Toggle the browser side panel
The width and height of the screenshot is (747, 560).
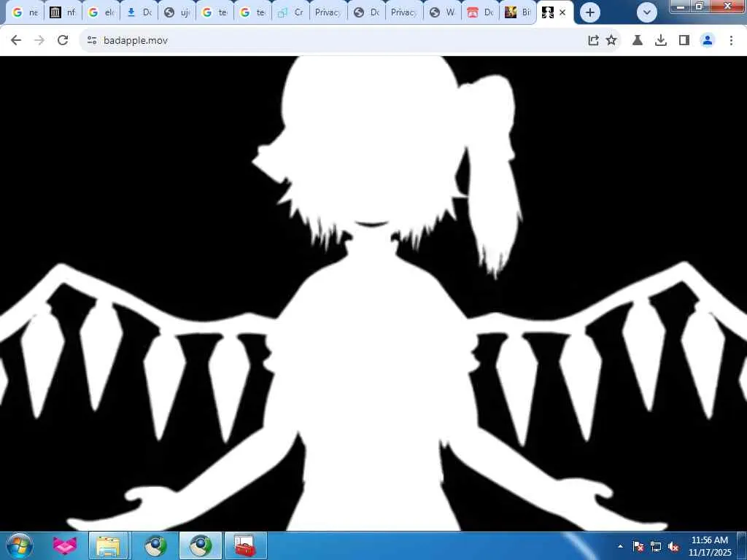[684, 41]
